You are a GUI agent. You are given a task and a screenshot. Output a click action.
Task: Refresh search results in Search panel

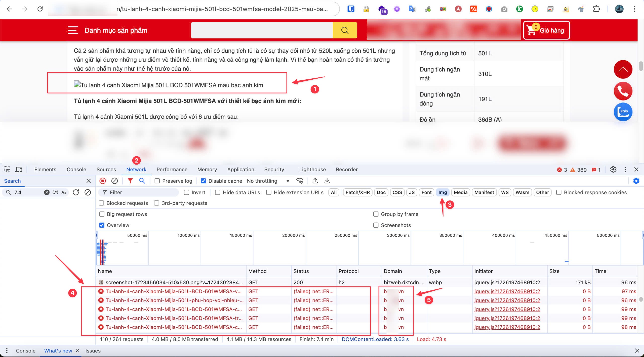[x=76, y=192]
